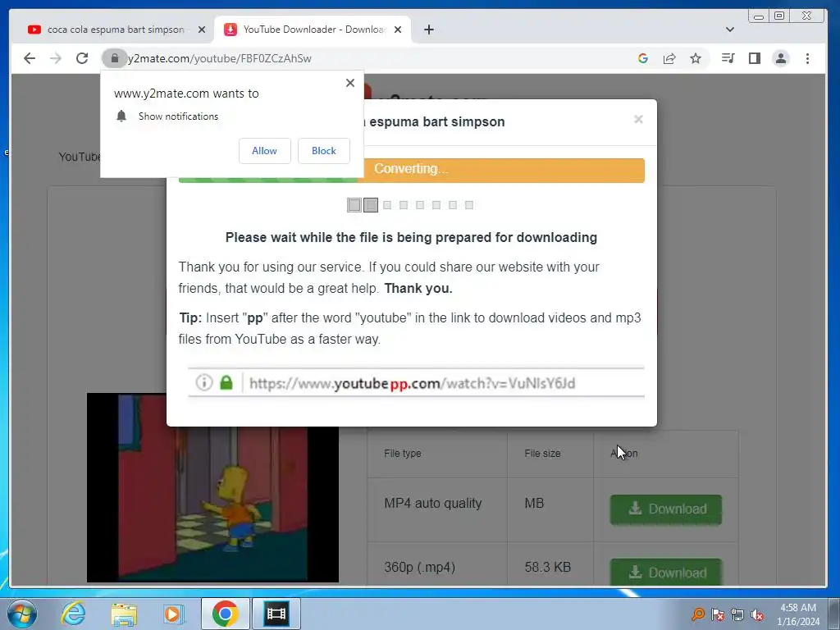Download the MP4 auto quality file
The image size is (840, 630).
(666, 509)
